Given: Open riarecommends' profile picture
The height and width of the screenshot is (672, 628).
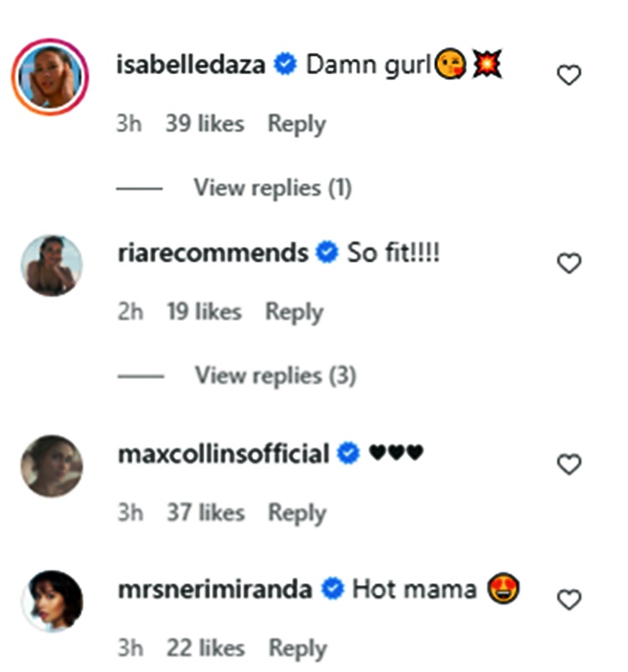Looking at the screenshot, I should [51, 265].
